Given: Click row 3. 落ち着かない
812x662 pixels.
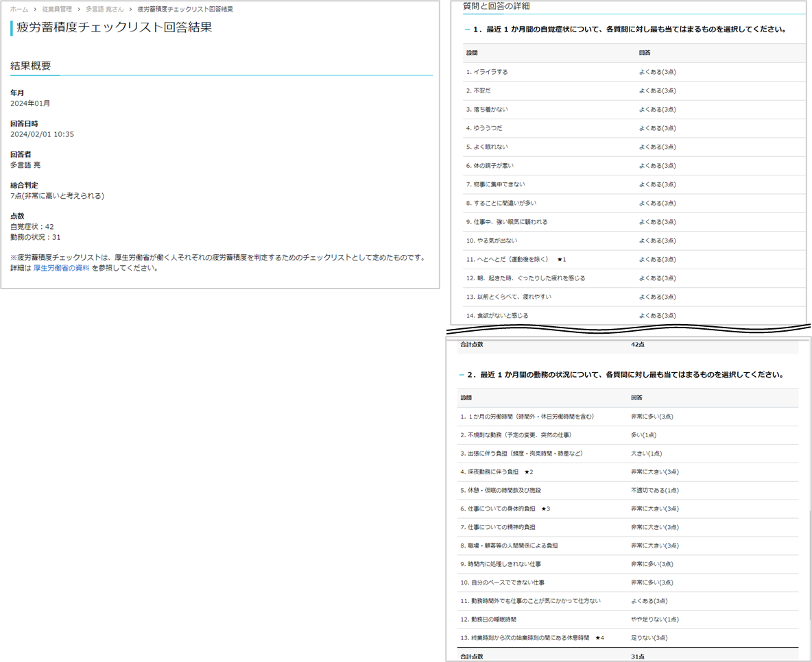Looking at the screenshot, I should click(635, 109).
